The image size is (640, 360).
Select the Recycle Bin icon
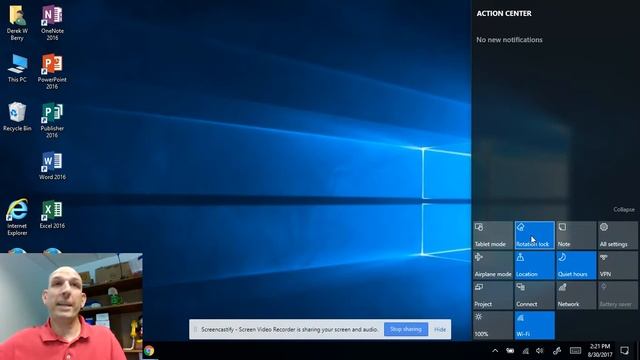pyautogui.click(x=17, y=117)
